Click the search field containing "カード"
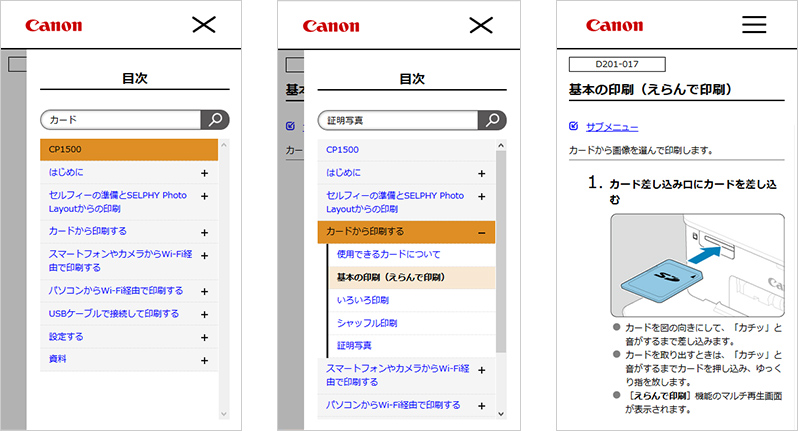798x431 pixels. (120, 120)
